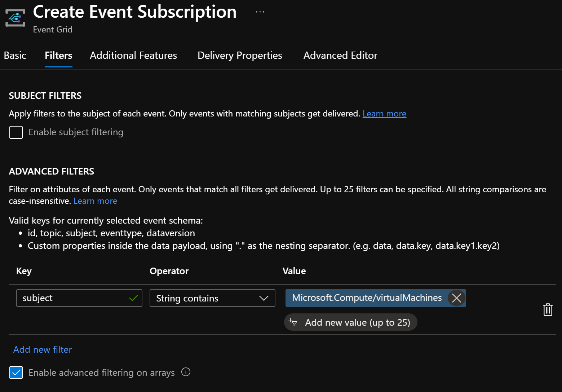The image size is (562, 392).
Task: Delete the subject filter row via trash icon
Action: 548,309
